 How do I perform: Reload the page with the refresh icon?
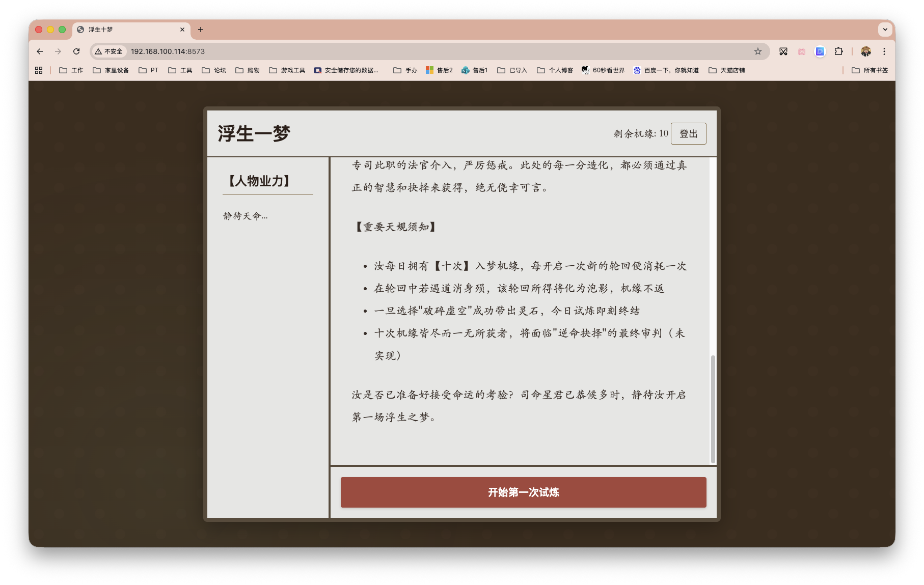point(76,51)
